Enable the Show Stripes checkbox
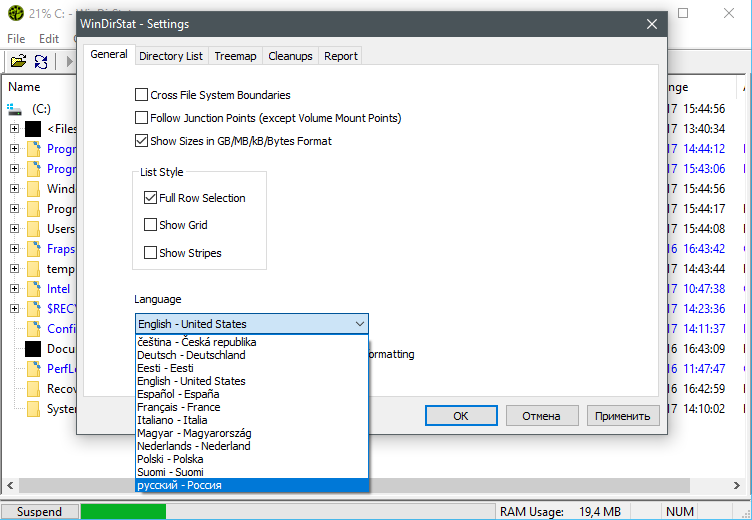The height and width of the screenshot is (520, 752). tap(151, 253)
